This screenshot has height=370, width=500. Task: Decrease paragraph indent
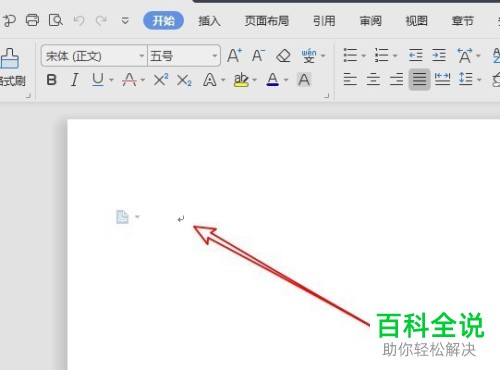[416, 55]
